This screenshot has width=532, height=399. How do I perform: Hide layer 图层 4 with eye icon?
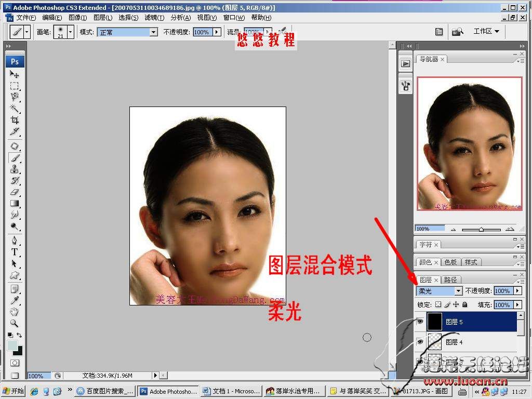(420, 342)
